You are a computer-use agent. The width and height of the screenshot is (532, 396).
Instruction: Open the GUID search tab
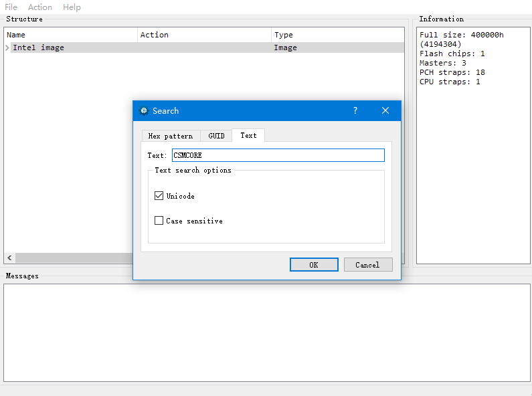coord(216,136)
